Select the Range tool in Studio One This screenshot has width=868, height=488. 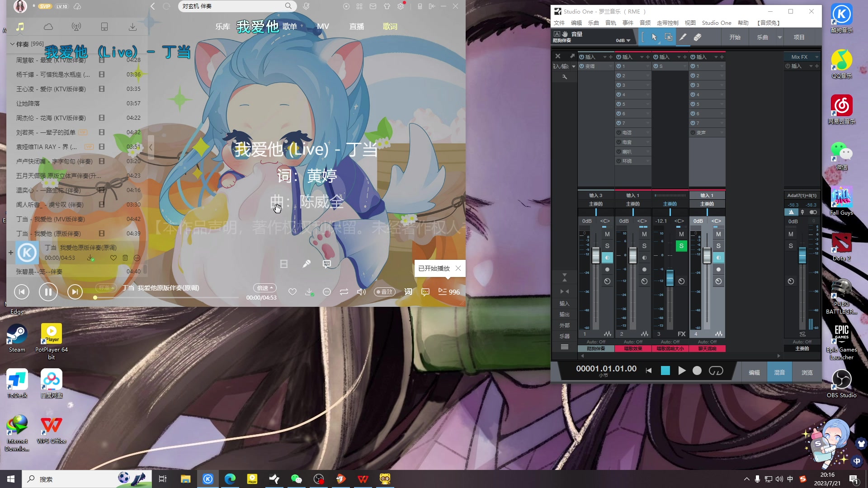668,37
